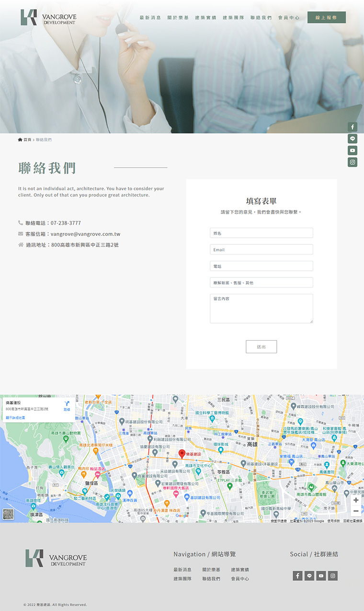Click the 留言內容 message textarea

pyautogui.click(x=261, y=308)
